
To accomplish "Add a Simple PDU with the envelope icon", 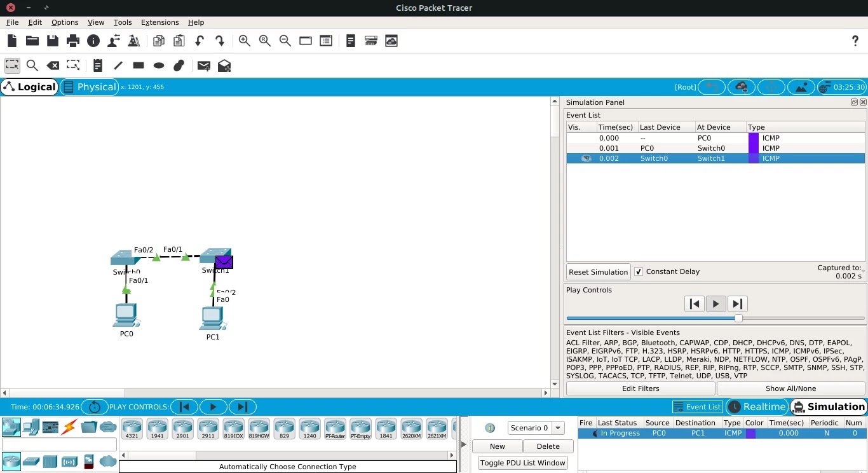I will click(x=204, y=65).
